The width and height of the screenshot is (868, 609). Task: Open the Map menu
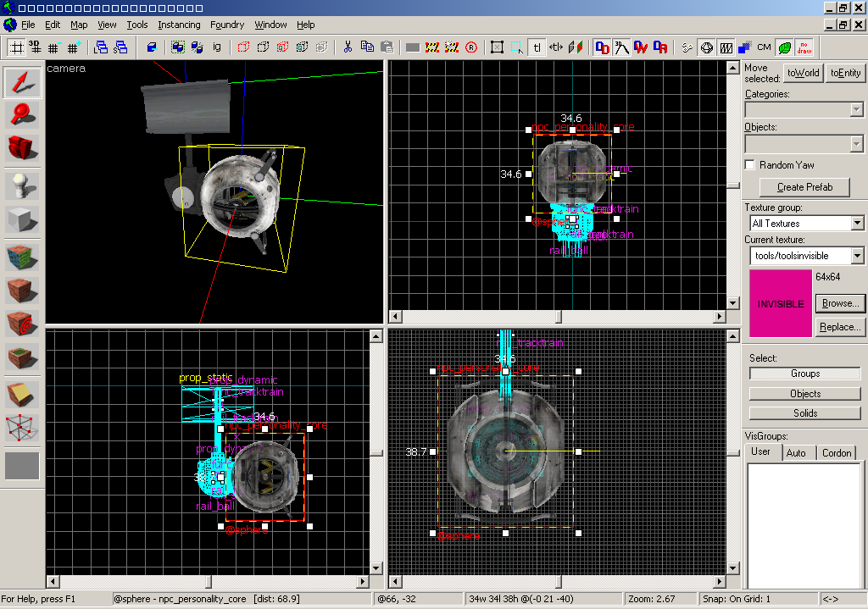[79, 25]
